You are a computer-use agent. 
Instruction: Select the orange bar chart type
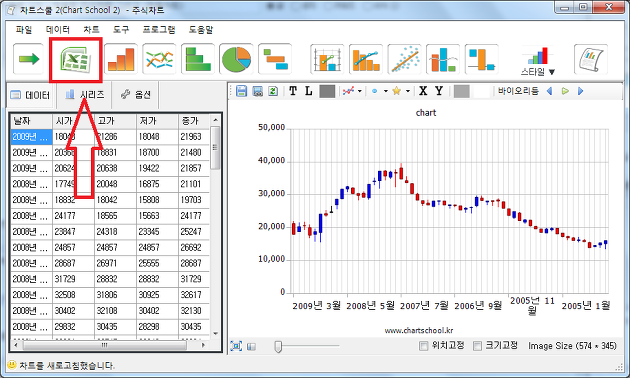pyautogui.click(x=121, y=59)
